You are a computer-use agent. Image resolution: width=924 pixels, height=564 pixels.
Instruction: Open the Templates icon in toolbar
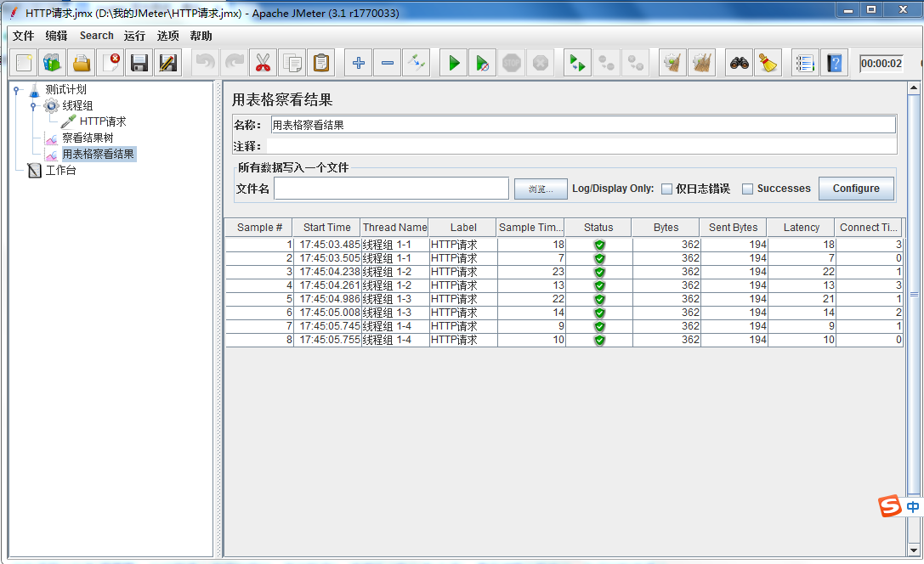(x=53, y=63)
